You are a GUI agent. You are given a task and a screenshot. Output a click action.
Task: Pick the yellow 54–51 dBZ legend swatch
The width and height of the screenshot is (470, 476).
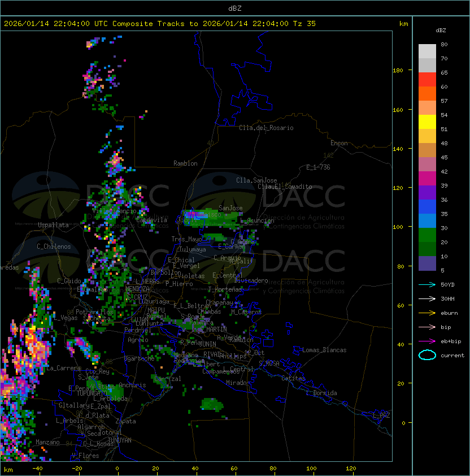click(x=427, y=122)
